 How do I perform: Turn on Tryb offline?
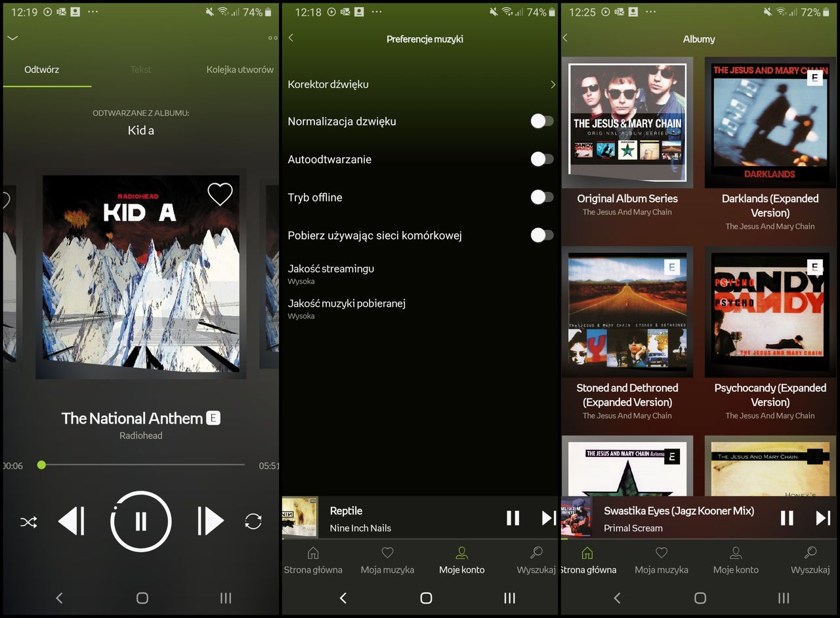pyautogui.click(x=542, y=197)
